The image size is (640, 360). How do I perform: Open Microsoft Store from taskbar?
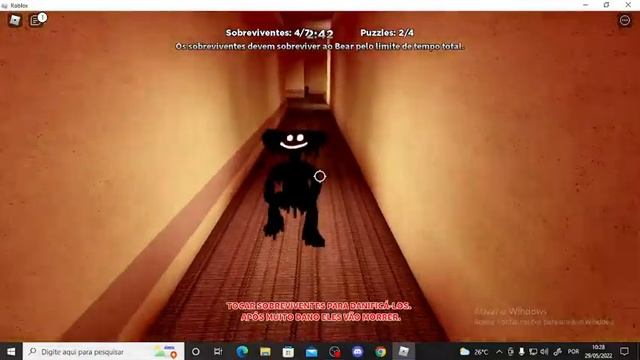point(288,351)
